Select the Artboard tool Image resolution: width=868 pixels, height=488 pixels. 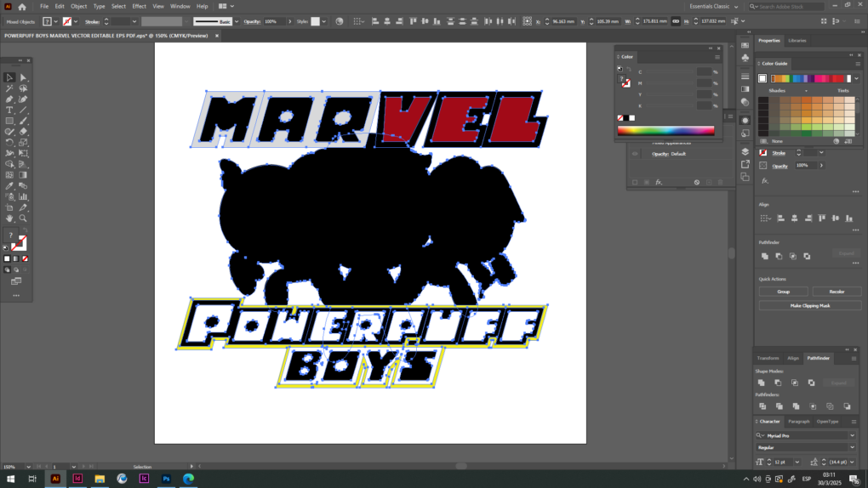pos(9,207)
